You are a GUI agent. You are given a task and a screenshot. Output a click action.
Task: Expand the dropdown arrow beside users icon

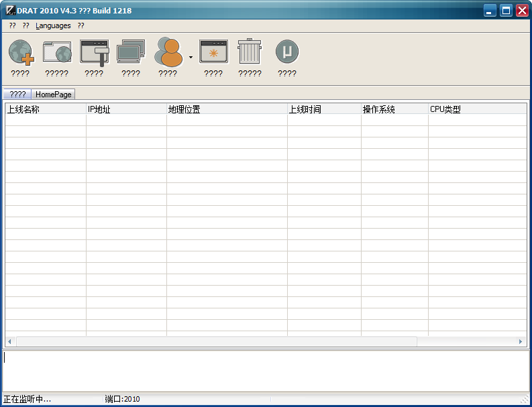point(191,58)
